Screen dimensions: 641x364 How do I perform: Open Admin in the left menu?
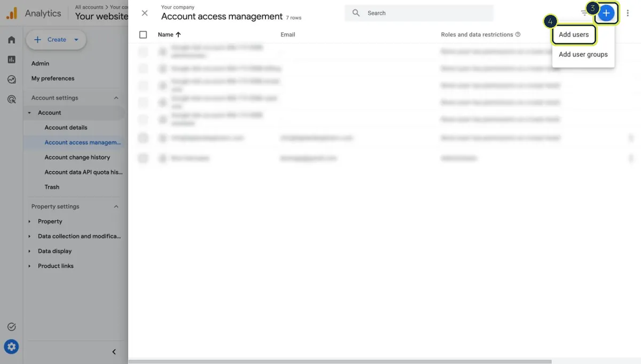(x=40, y=64)
